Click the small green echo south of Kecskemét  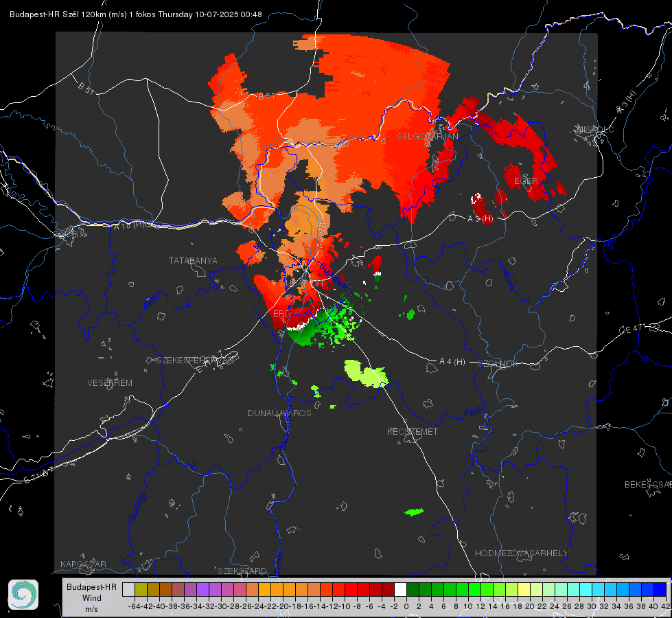click(414, 512)
